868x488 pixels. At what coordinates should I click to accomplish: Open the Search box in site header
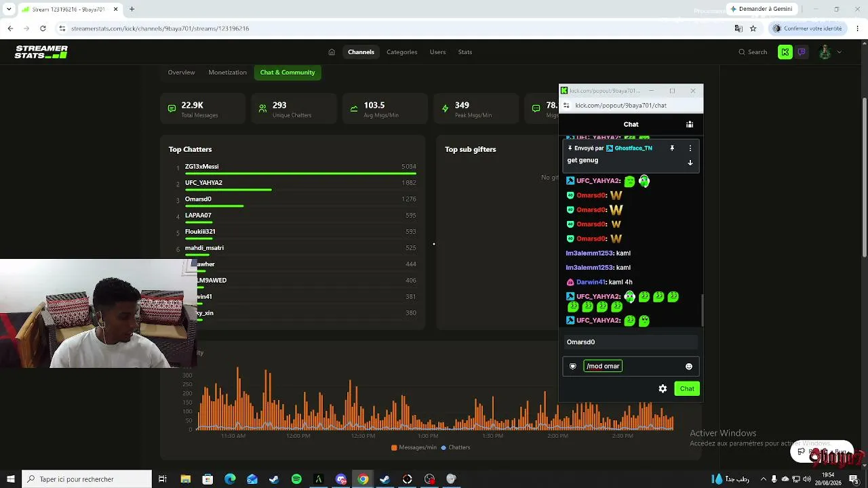[753, 52]
